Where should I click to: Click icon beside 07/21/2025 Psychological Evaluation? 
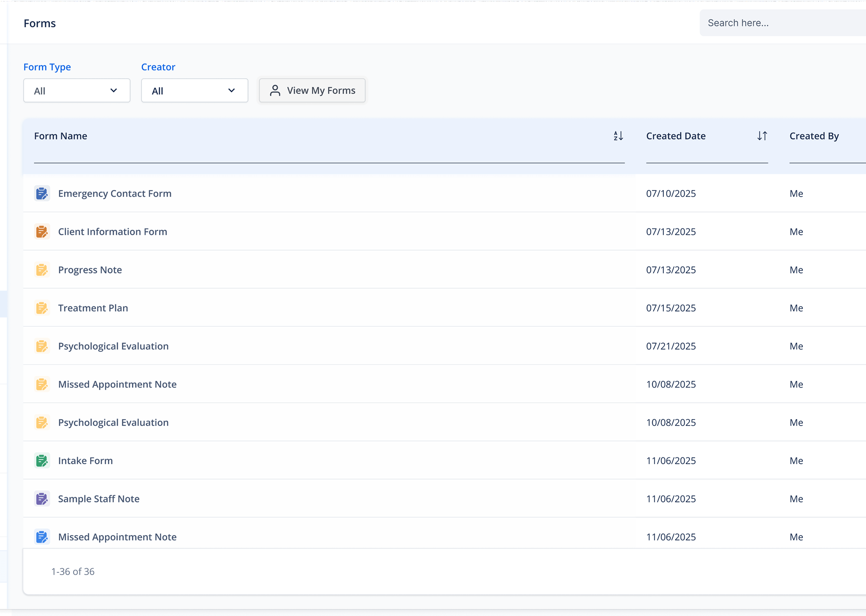[42, 346]
